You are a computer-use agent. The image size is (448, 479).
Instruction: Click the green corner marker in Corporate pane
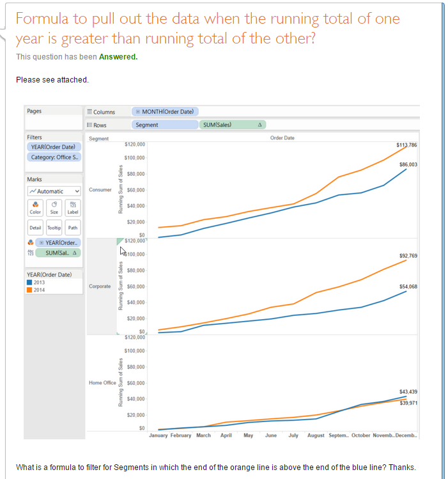pyautogui.click(x=120, y=242)
